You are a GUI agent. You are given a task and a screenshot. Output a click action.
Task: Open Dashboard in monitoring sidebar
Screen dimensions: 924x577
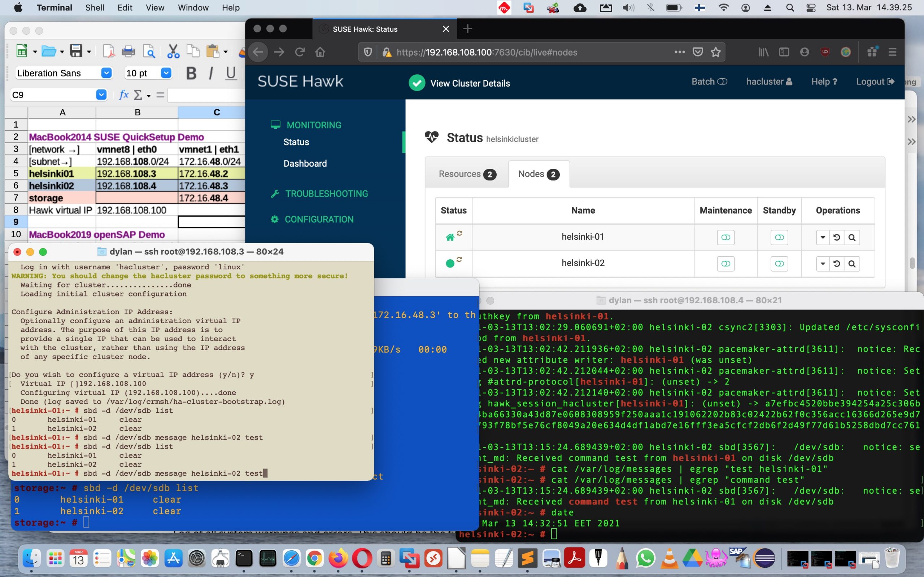tap(305, 163)
